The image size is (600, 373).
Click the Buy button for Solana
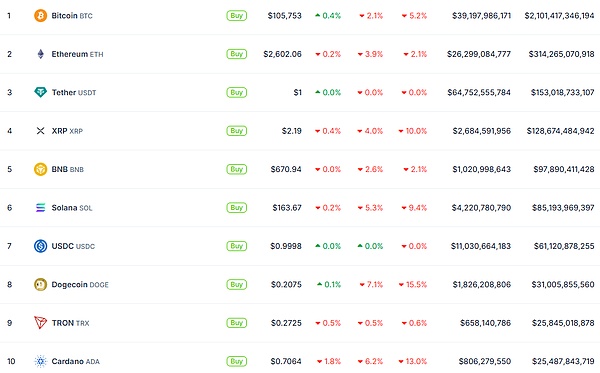(236, 208)
